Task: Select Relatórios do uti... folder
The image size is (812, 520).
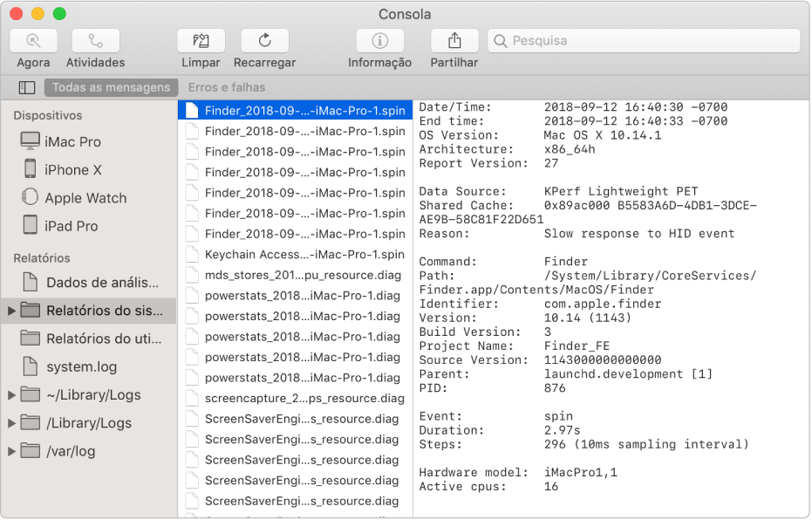Action: click(x=89, y=339)
